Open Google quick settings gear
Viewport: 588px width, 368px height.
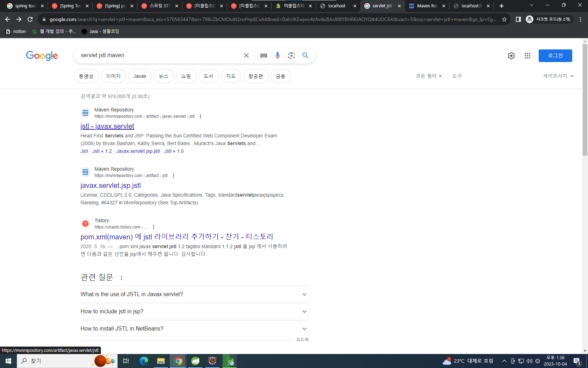point(511,56)
